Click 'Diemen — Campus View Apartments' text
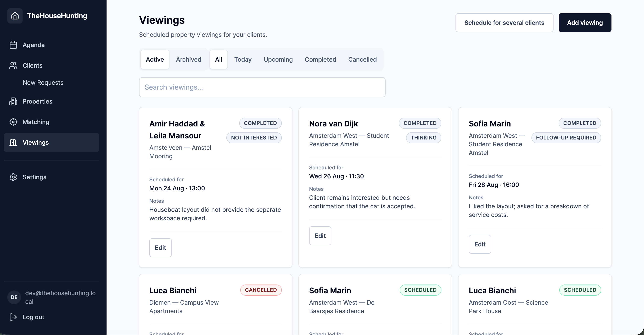 pos(184,307)
